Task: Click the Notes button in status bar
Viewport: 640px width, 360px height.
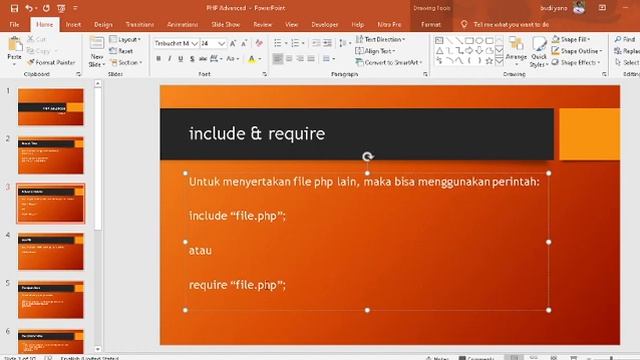Action: point(437,358)
